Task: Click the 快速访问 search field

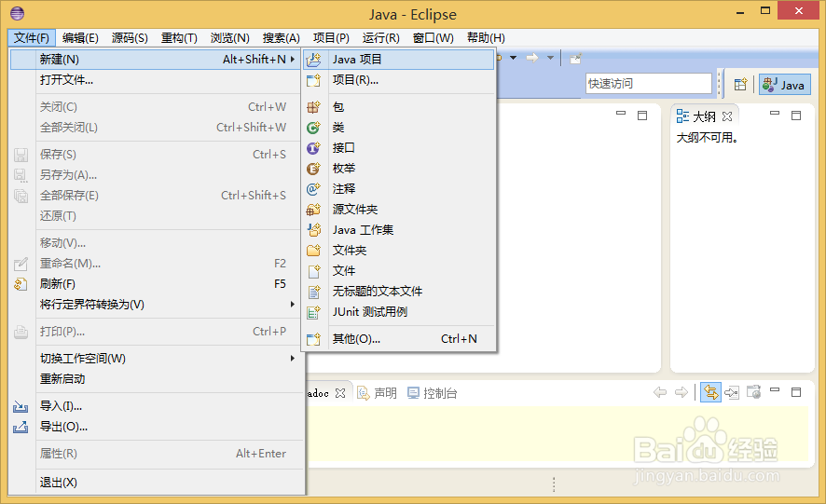Action: [x=649, y=83]
